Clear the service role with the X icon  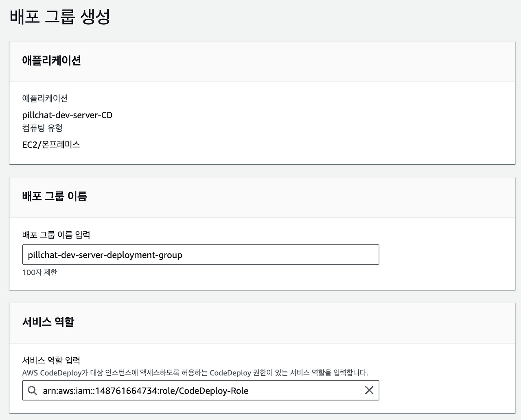[369, 390]
